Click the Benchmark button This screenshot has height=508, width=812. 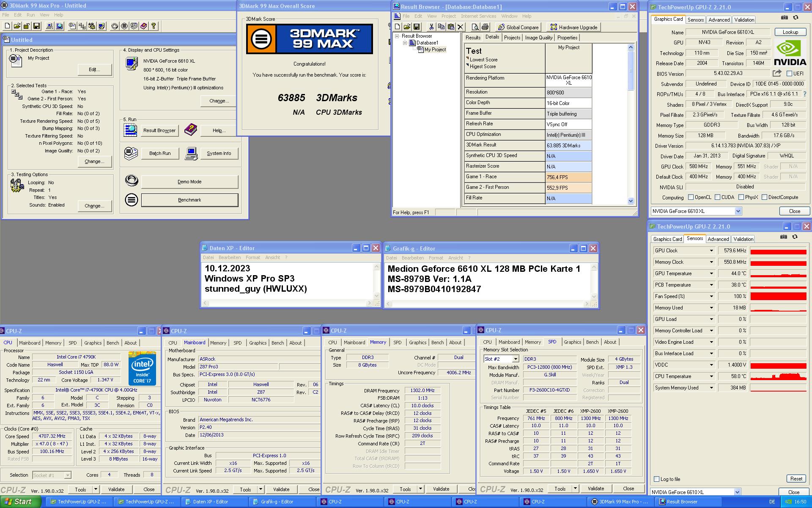(x=189, y=200)
